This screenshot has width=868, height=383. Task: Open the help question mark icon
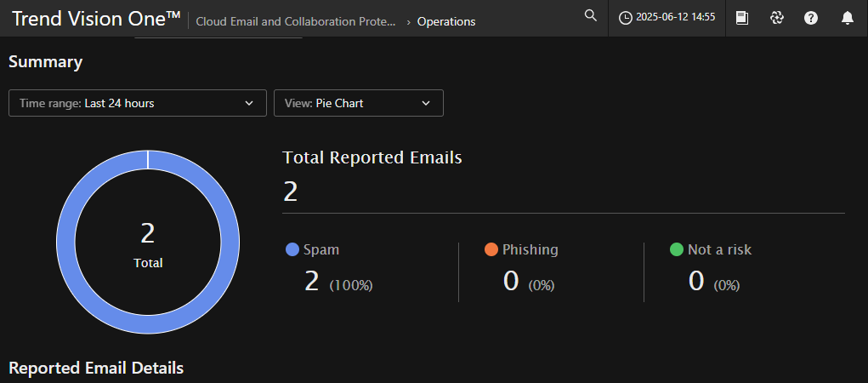[811, 18]
